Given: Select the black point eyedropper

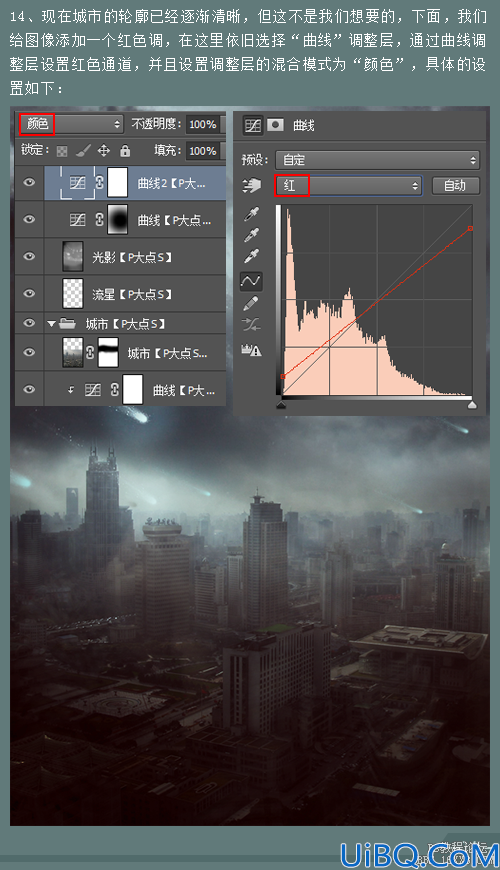Looking at the screenshot, I should (251, 214).
